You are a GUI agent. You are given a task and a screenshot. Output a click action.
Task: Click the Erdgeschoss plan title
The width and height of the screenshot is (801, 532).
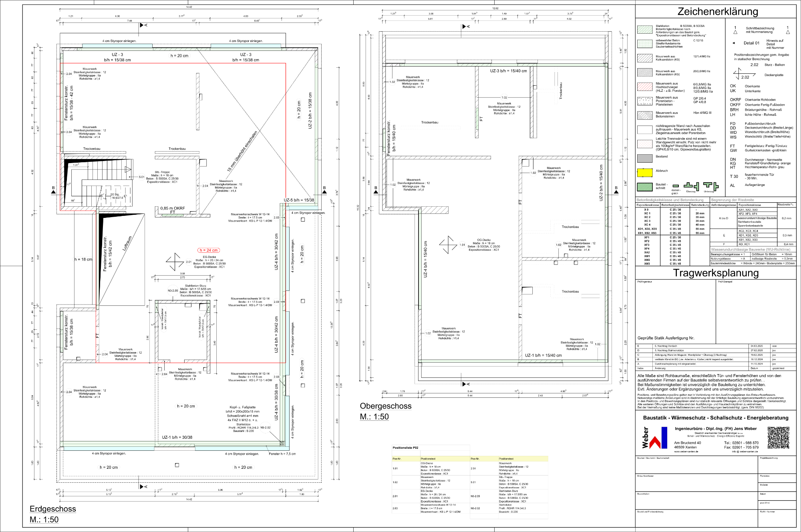(x=53, y=509)
